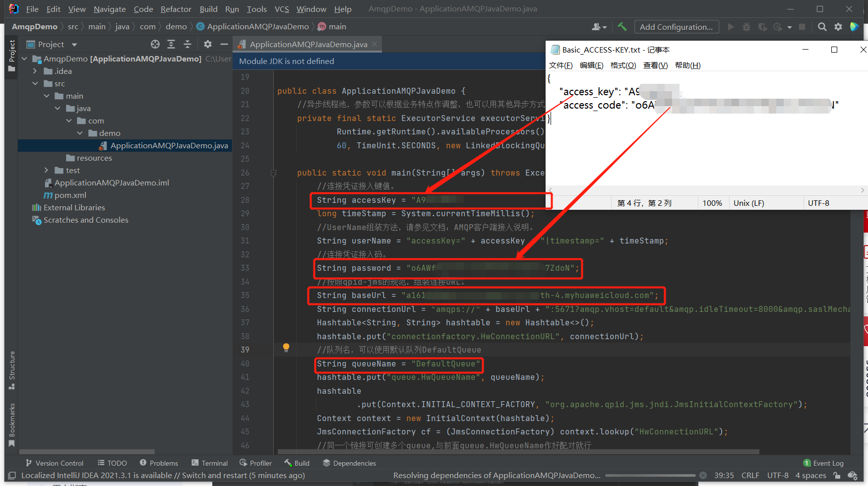Click the intention lightbulb on line 39
The height and width of the screenshot is (486, 868).
[286, 348]
